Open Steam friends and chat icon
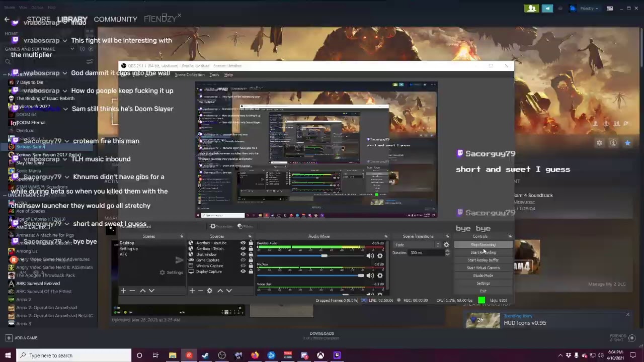Image resolution: width=644 pixels, height=362 pixels. [x=632, y=337]
